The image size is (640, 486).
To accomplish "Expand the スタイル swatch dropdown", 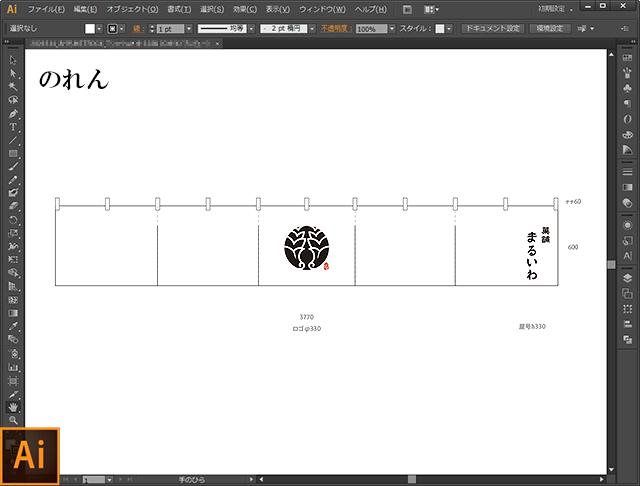I will point(449,29).
